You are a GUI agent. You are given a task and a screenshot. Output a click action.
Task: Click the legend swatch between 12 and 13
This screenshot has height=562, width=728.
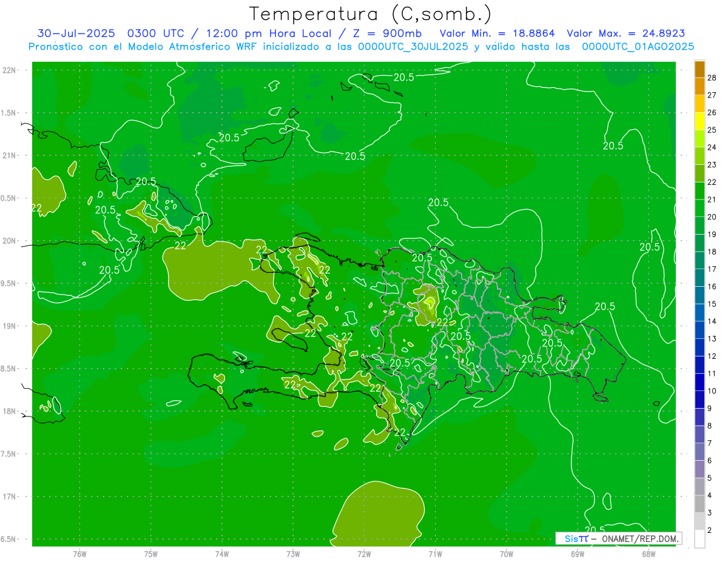699,347
